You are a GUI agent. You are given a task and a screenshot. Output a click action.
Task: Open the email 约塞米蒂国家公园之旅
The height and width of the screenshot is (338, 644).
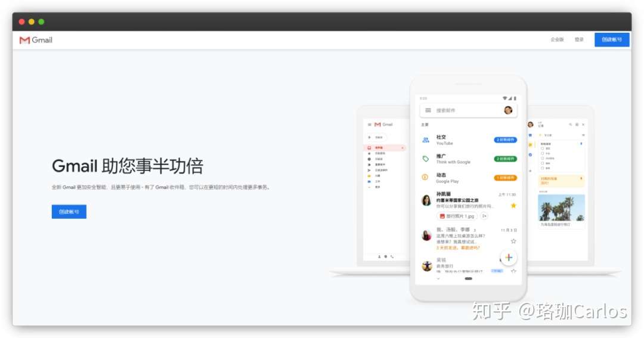457,200
